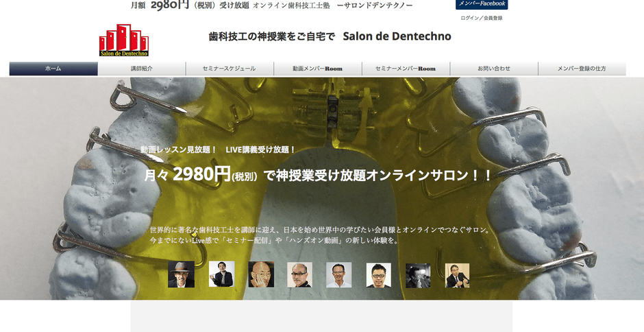The width and height of the screenshot is (644, 332).
Task: Click second instructor photo, man in dark suit
Action: pos(221,274)
